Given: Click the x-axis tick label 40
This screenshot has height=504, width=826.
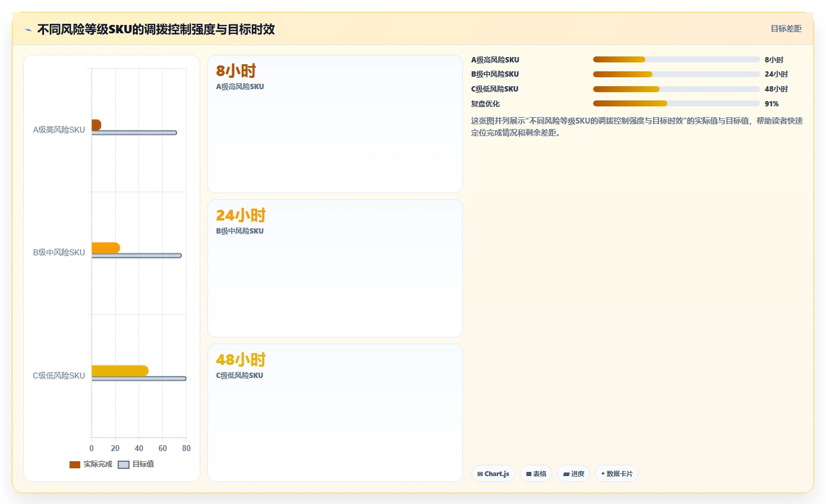Looking at the screenshot, I should (139, 449).
